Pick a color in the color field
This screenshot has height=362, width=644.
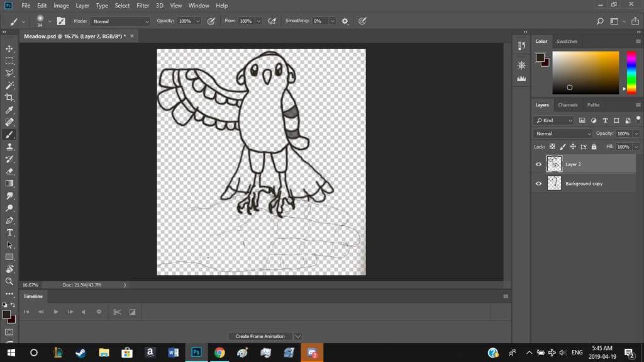(586, 72)
